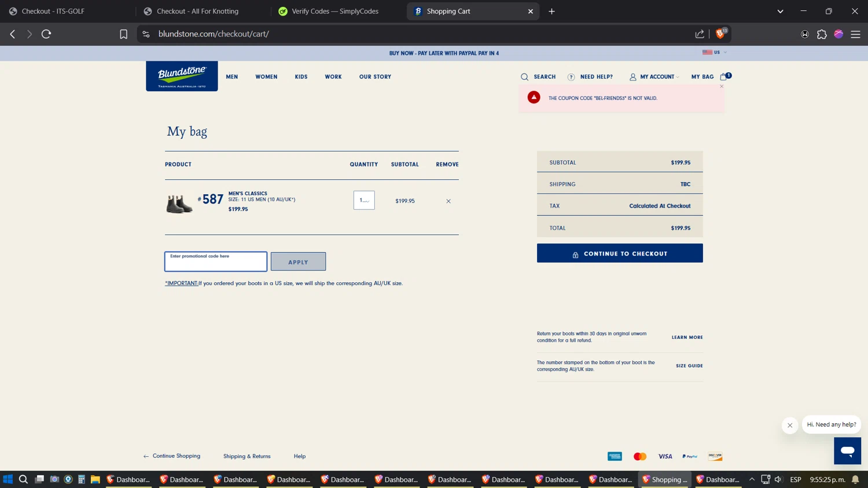Click the PayPal payment icon
The height and width of the screenshot is (488, 868).
coord(690,456)
